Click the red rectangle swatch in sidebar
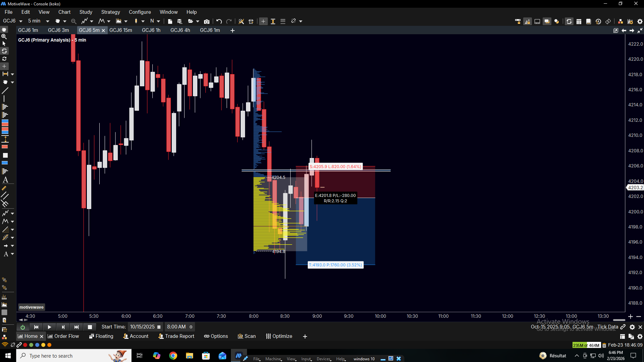 pos(5,147)
